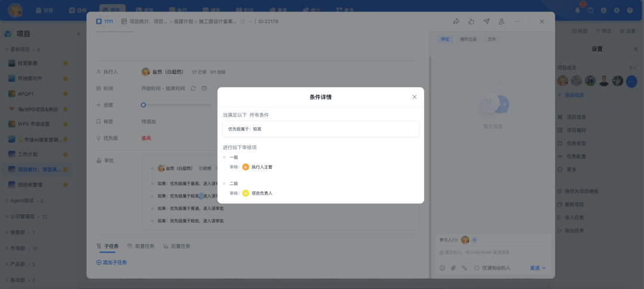
Task: Toggle the star on WPS 市场运营 project
Action: pos(66,124)
